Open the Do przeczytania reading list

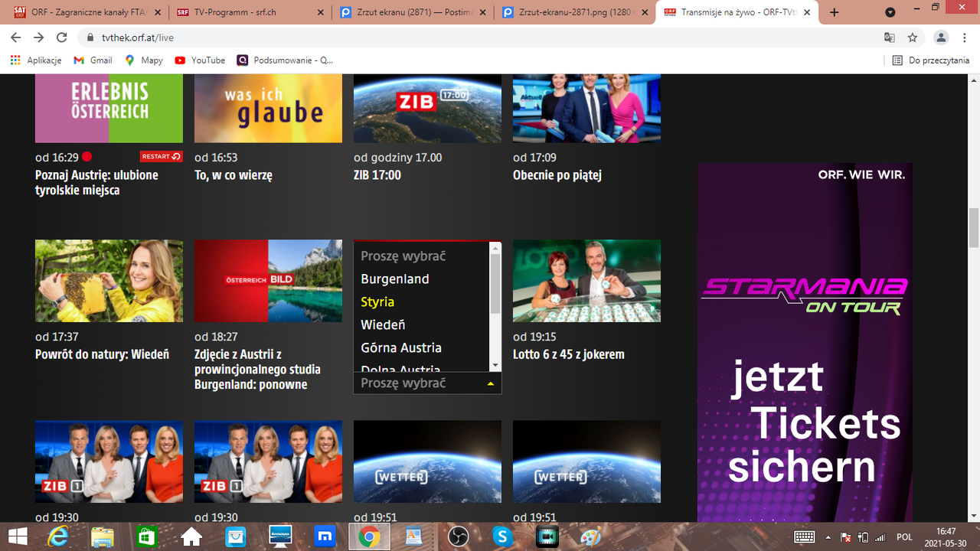(x=931, y=60)
